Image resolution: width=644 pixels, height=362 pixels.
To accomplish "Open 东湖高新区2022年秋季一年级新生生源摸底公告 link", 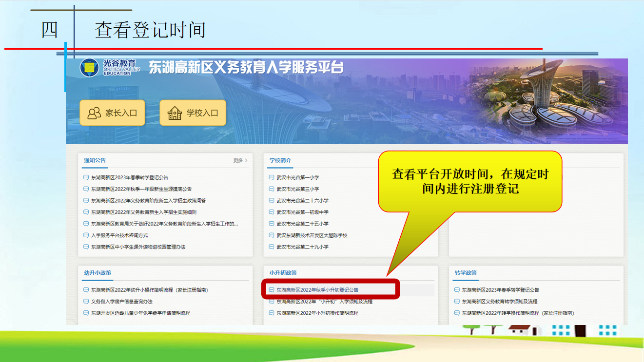I will [141, 189].
